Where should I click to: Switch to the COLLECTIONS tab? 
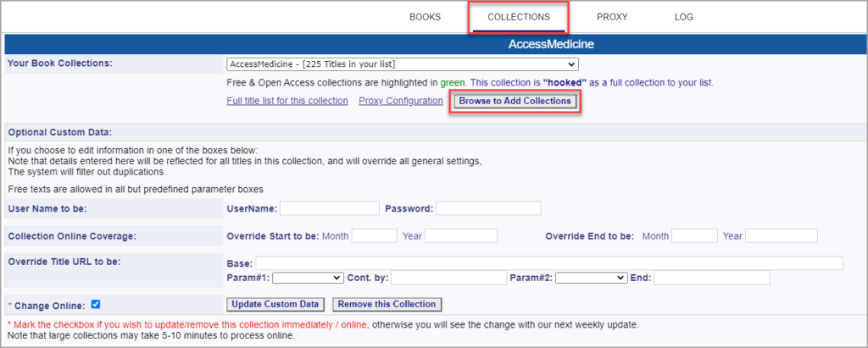[519, 17]
